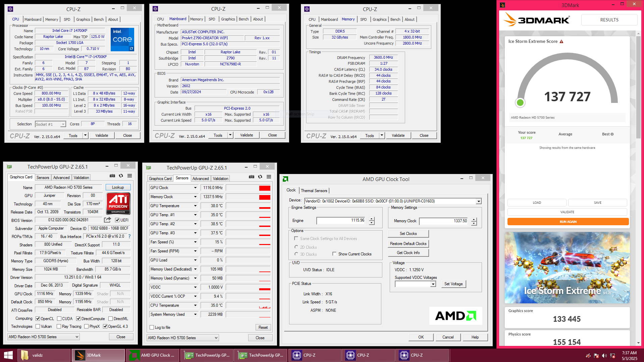The width and height of the screenshot is (644, 362).
Task: Click the GPU-Z screenshot camera icon in Graphics Card window
Action: tap(112, 176)
